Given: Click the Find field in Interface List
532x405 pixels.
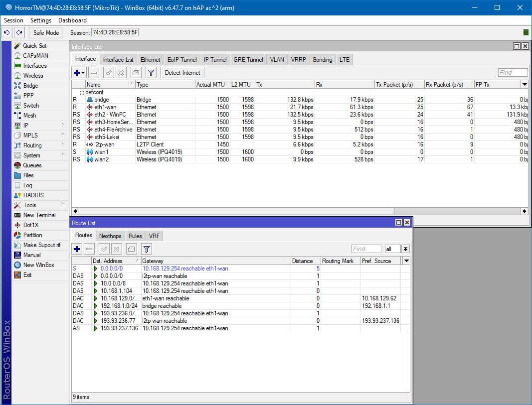Looking at the screenshot, I should click(513, 73).
